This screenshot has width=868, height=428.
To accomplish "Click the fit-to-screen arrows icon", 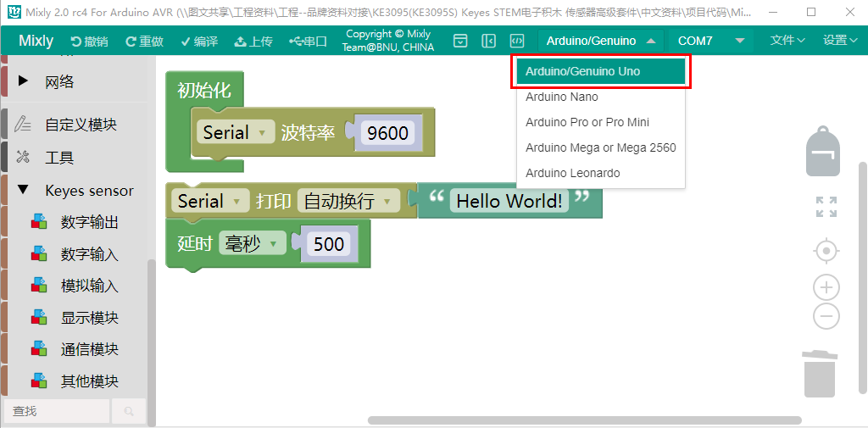I will pos(826,207).
